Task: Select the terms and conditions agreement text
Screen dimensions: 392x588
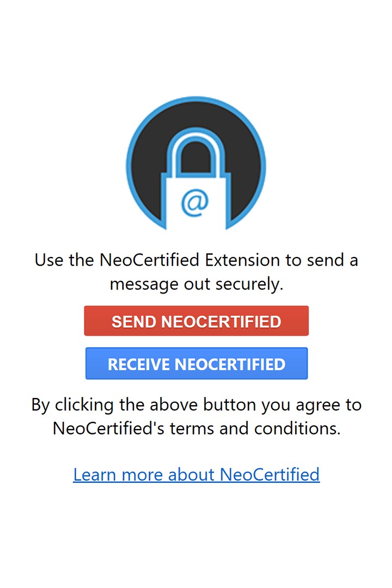Action: click(x=196, y=416)
